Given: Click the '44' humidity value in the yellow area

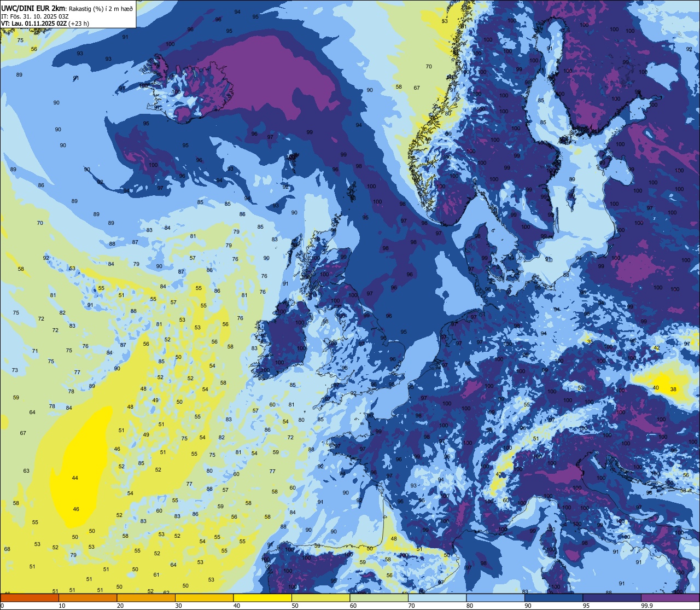Looking at the screenshot, I should [x=75, y=478].
